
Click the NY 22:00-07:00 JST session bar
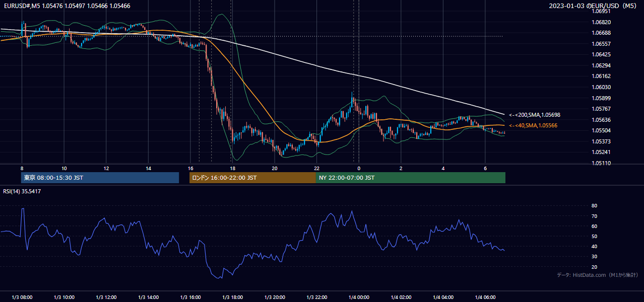tap(411, 178)
